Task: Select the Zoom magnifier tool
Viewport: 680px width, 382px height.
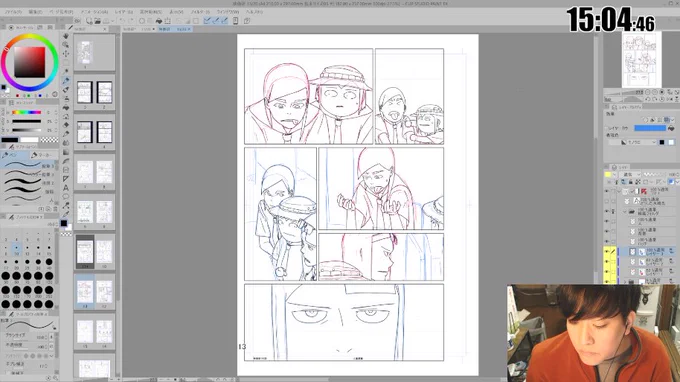Action: coord(66,45)
